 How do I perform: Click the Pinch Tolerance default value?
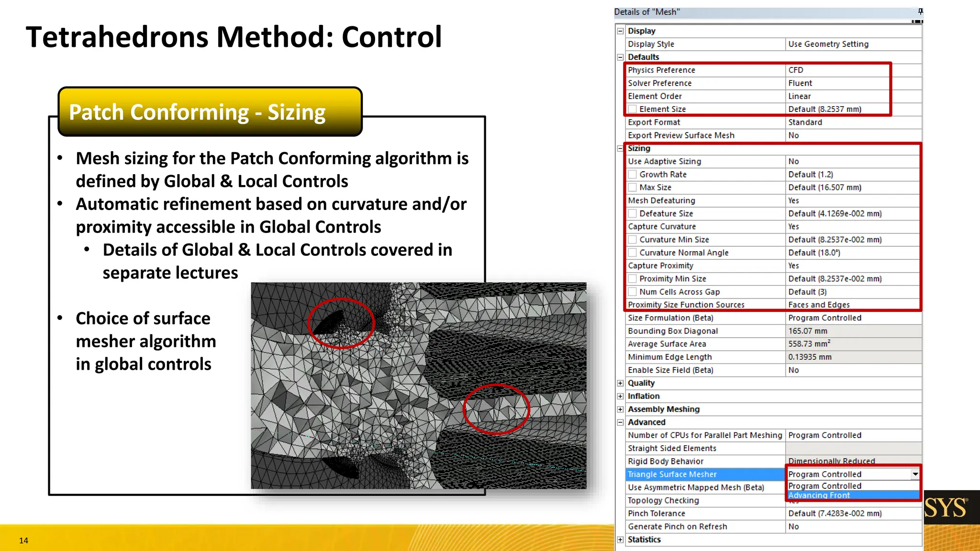point(854,514)
